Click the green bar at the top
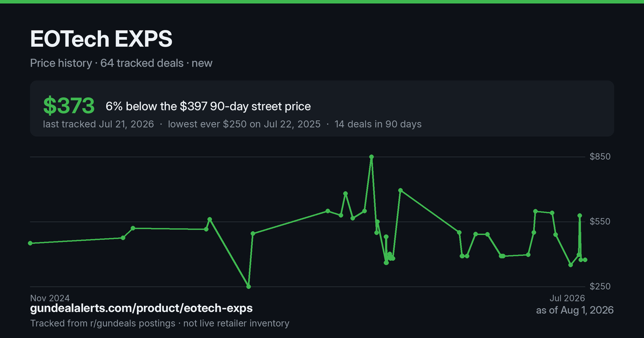This screenshot has height=338, width=644. 322,2
